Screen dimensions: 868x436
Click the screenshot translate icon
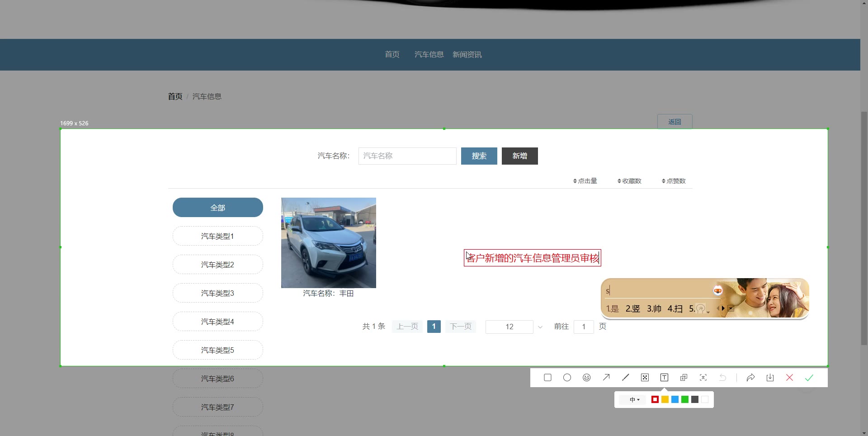pyautogui.click(x=684, y=378)
